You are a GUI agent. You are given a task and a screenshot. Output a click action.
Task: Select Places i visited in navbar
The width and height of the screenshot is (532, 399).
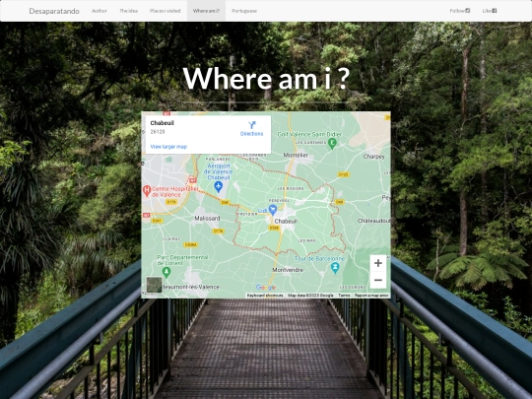coord(165,11)
